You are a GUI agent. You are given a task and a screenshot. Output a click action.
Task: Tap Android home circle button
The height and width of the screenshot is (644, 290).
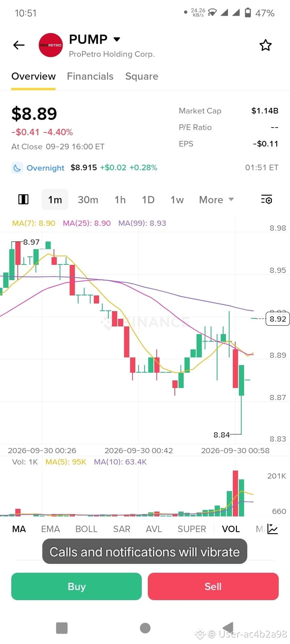pos(145,628)
